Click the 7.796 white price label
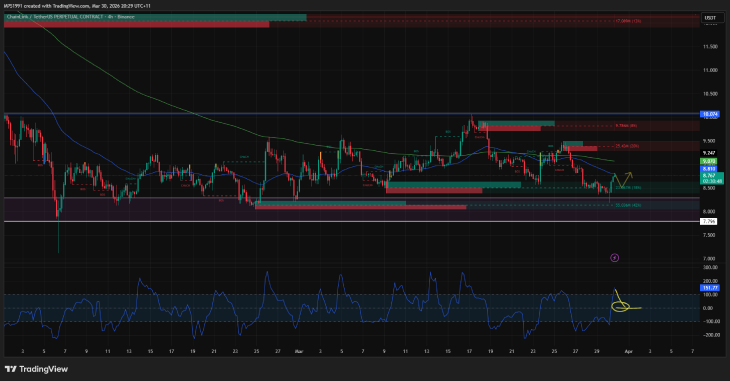Image resolution: width=730 pixels, height=381 pixels. coord(709,222)
